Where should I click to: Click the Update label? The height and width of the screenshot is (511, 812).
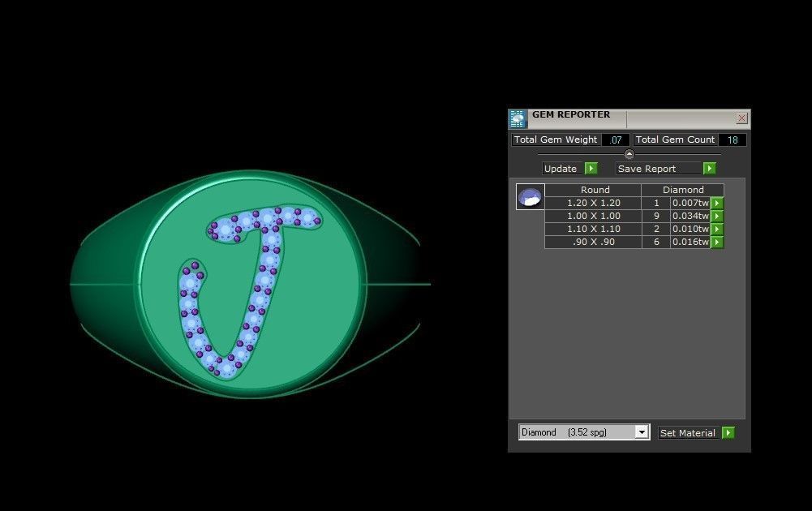(564, 168)
